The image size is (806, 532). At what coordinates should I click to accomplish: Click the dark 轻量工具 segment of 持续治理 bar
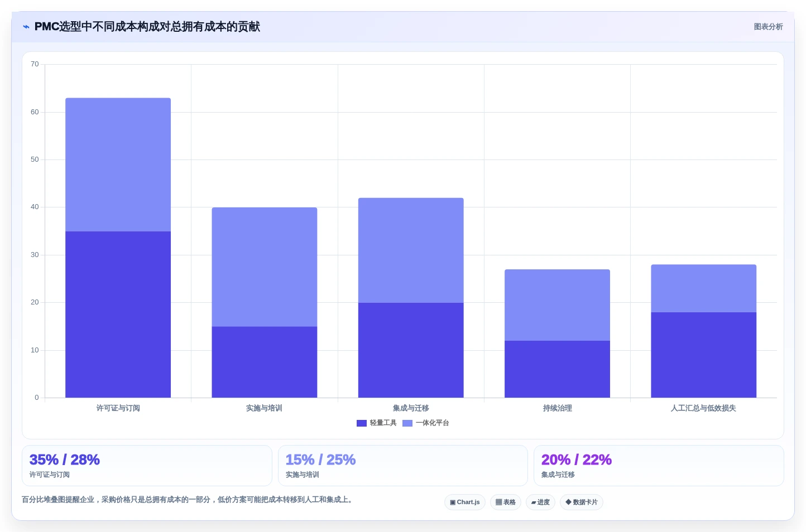click(557, 369)
